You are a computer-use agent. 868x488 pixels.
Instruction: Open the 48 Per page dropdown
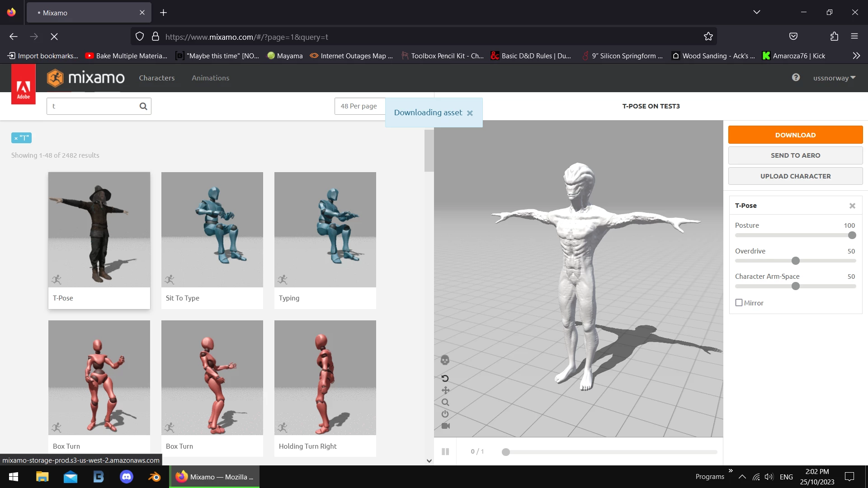(359, 106)
